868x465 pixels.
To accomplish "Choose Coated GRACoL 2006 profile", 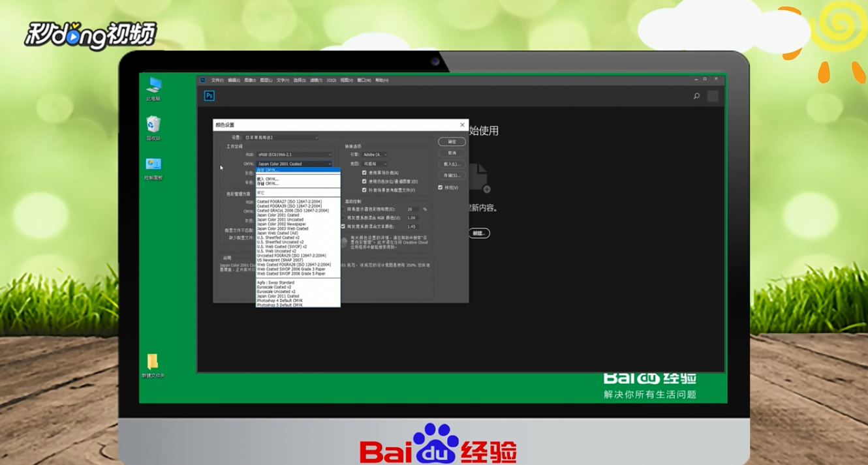I will pyautogui.click(x=298, y=211).
